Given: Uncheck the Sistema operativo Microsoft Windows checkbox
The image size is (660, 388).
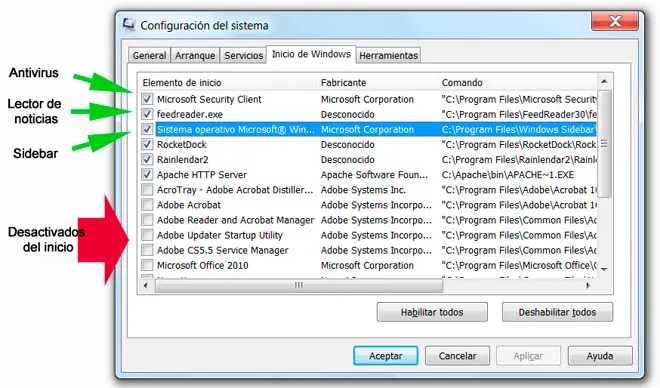Looking at the screenshot, I should (147, 130).
